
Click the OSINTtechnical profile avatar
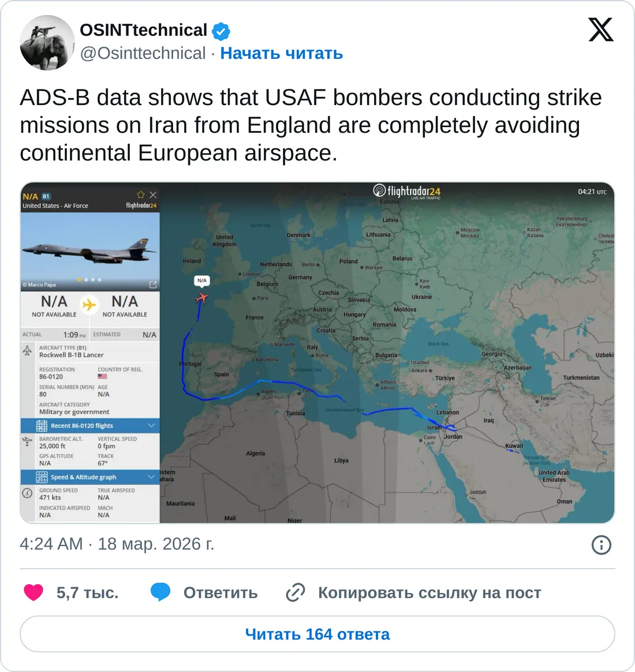point(47,43)
